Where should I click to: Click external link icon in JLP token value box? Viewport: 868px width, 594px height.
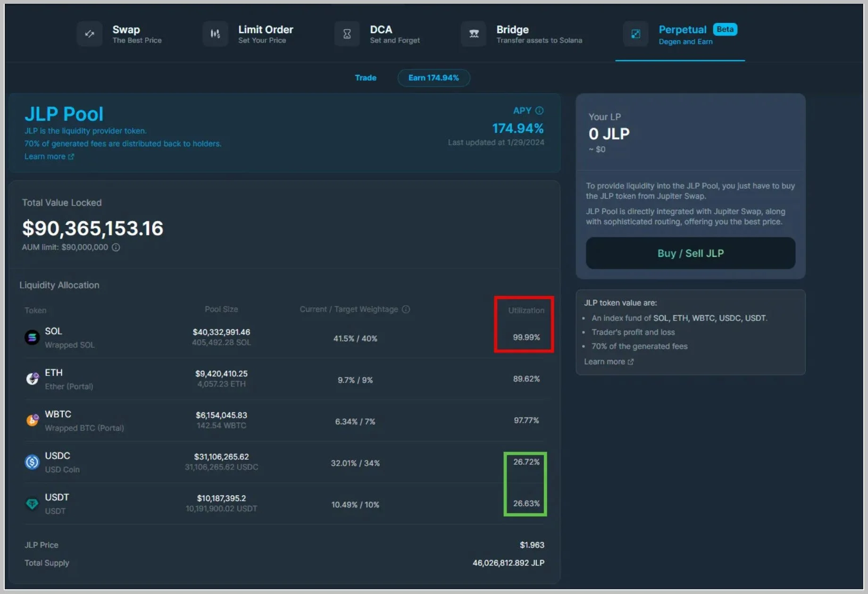pos(631,362)
